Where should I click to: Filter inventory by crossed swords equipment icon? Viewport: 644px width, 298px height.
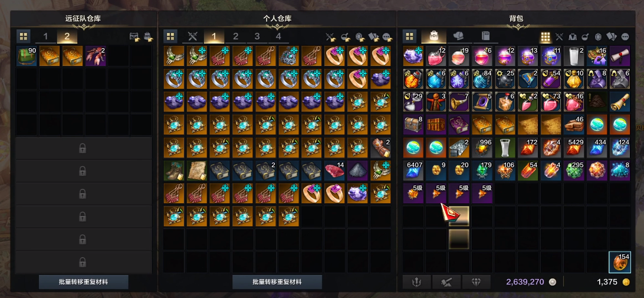coord(559,37)
